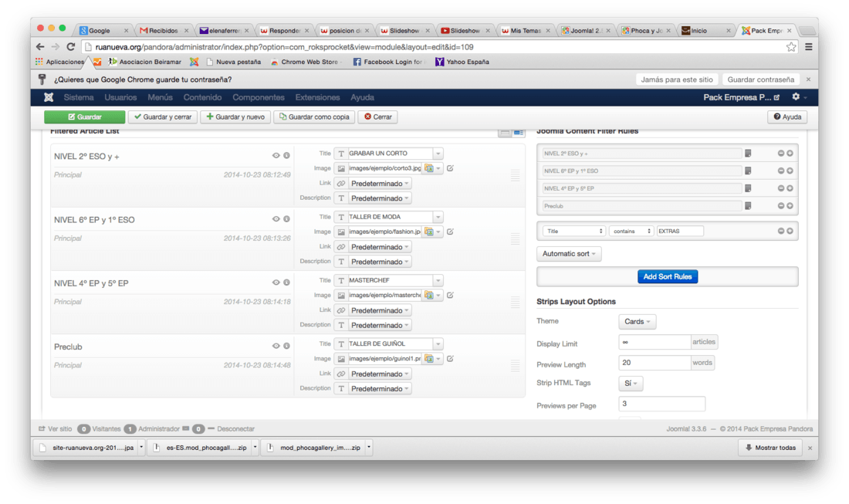The width and height of the screenshot is (849, 504).
Task: Click the Cerrar button
Action: (378, 117)
